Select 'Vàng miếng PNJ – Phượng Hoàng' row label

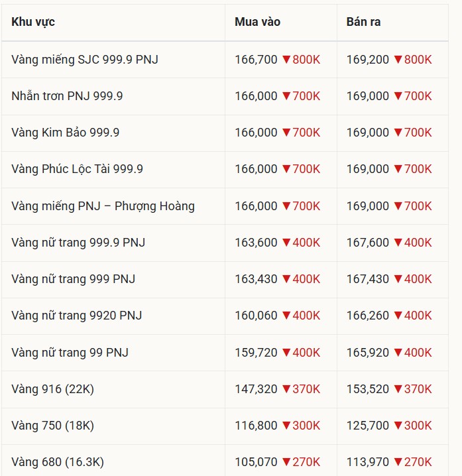coord(103,206)
